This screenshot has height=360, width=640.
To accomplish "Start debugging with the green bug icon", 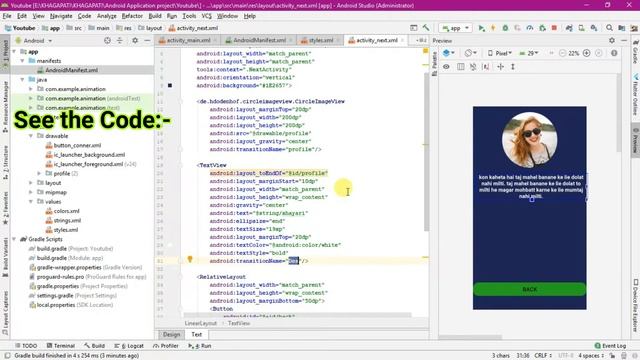I will pyautogui.click(x=505, y=28).
